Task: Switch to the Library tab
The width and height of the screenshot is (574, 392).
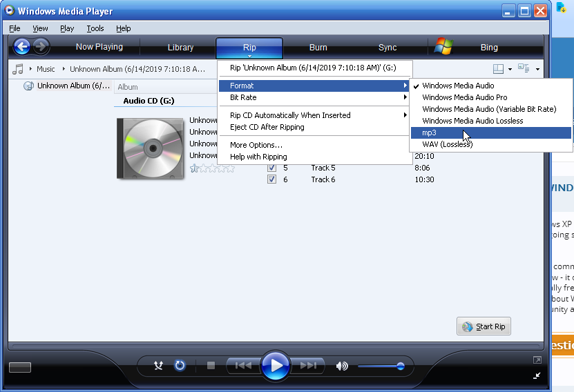Action: 180,47
